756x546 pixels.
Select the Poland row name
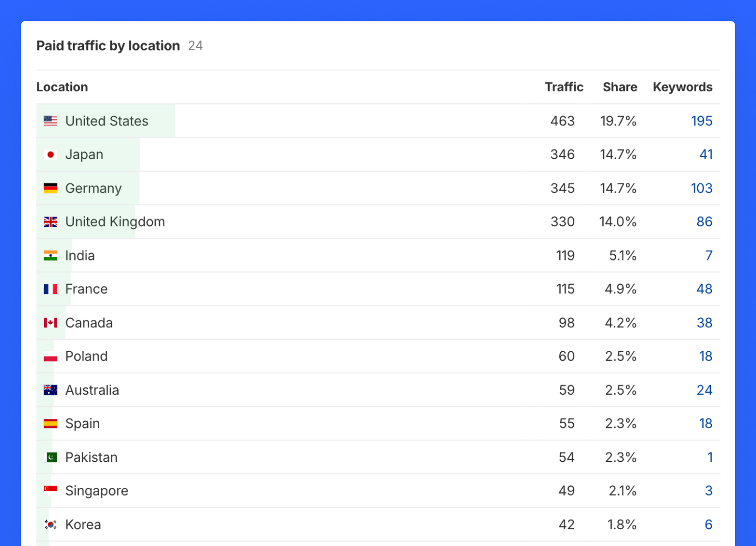[x=87, y=356]
